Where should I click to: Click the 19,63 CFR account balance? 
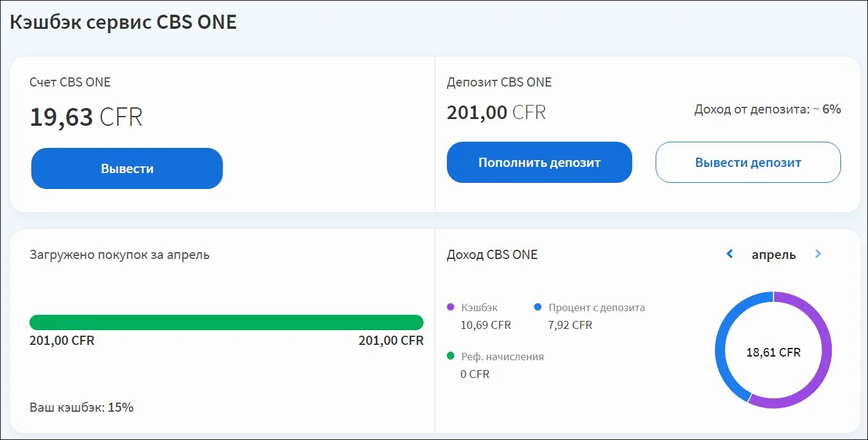pos(86,117)
